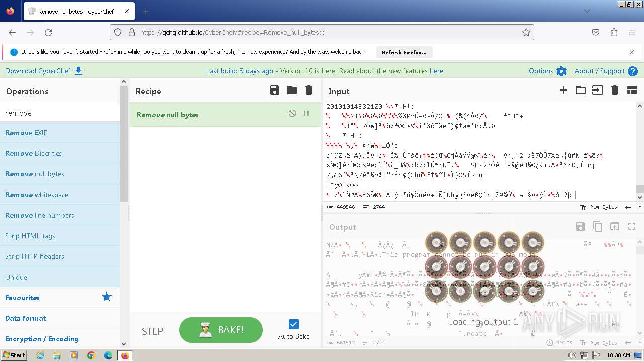This screenshot has height=362, width=644.
Task: Clear input and output with trash icon
Action: 614,90
